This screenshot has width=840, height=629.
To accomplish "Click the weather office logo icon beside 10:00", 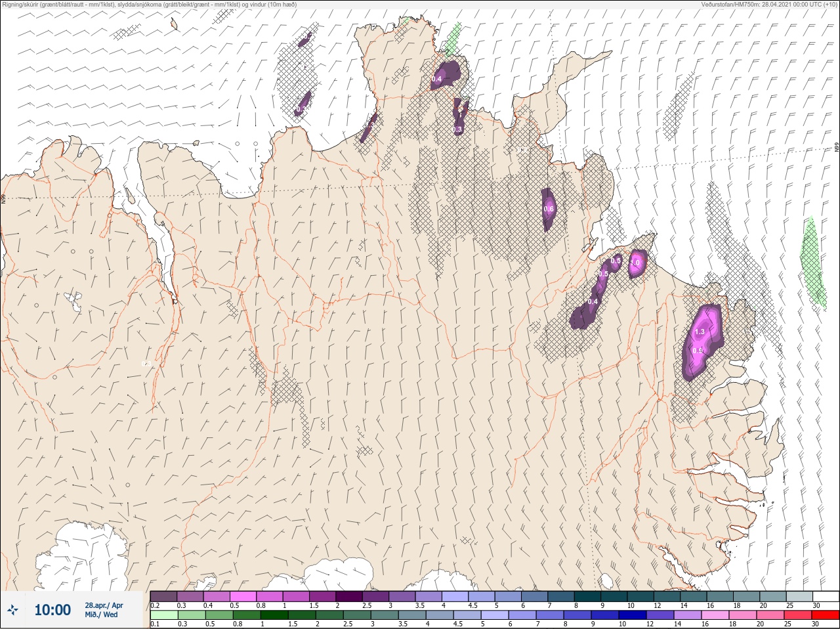I will pos(14,610).
